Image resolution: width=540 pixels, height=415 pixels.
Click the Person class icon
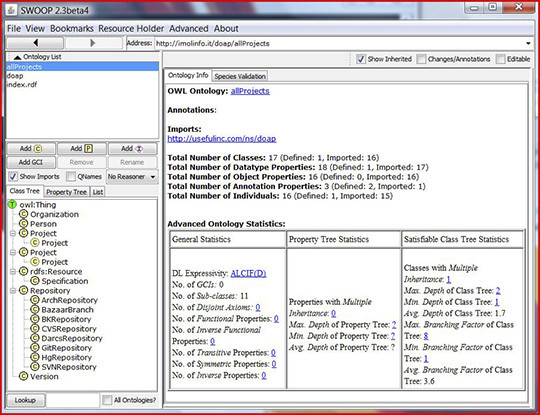(x=23, y=224)
